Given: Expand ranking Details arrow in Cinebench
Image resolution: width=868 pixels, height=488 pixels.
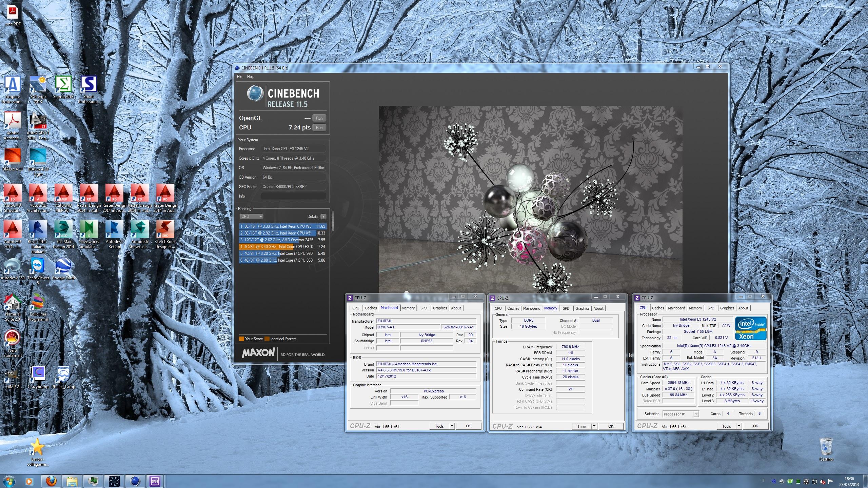Looking at the screenshot, I should [323, 217].
